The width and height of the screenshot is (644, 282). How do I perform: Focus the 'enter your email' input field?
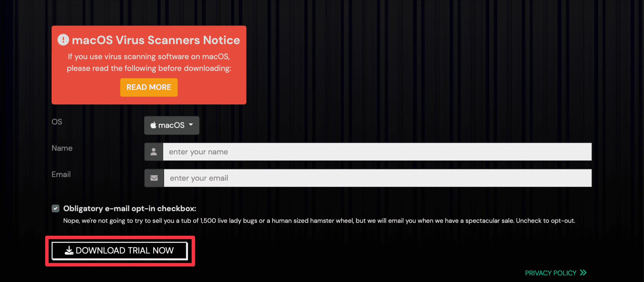[377, 178]
